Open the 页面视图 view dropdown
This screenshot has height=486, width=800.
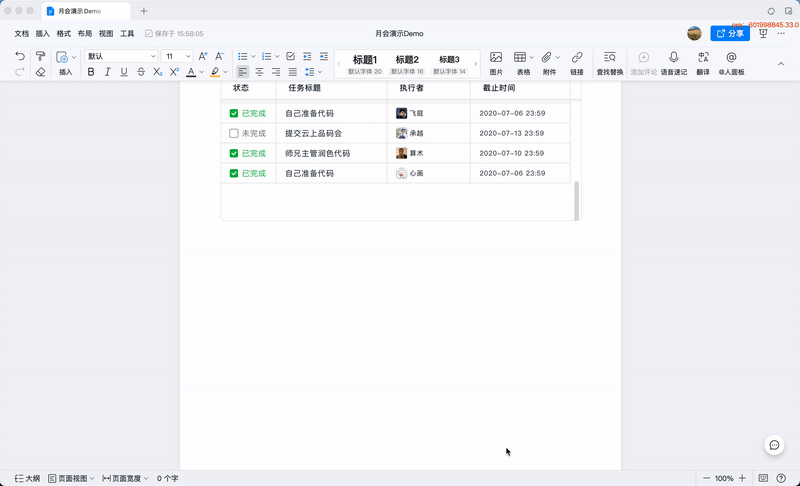(71, 478)
